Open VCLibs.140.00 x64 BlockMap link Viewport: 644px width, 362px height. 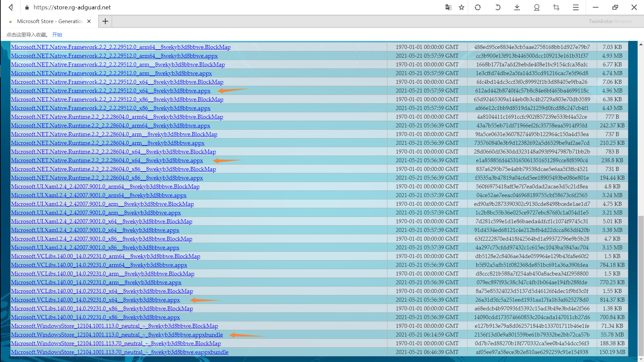point(102,291)
